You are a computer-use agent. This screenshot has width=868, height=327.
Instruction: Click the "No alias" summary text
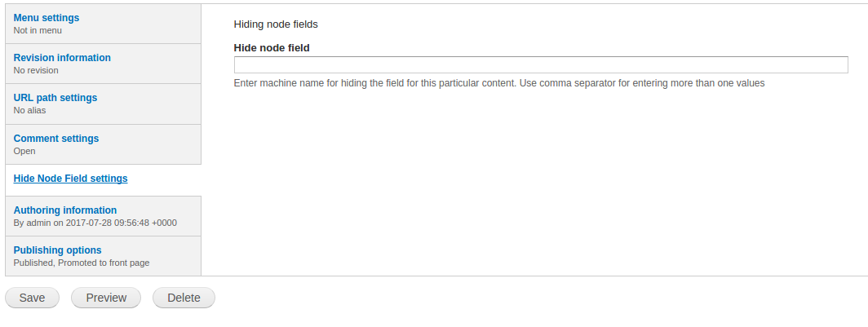30,111
